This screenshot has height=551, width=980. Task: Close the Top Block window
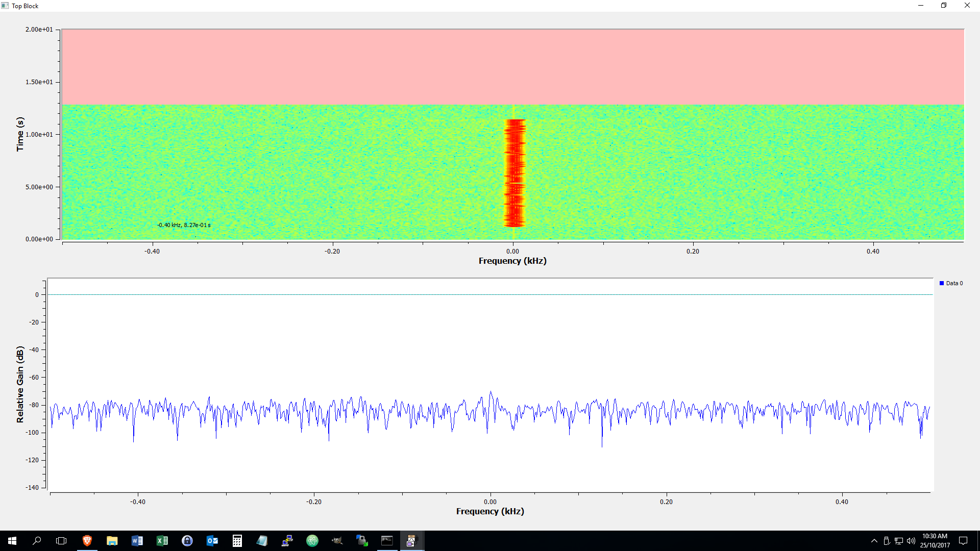[967, 6]
